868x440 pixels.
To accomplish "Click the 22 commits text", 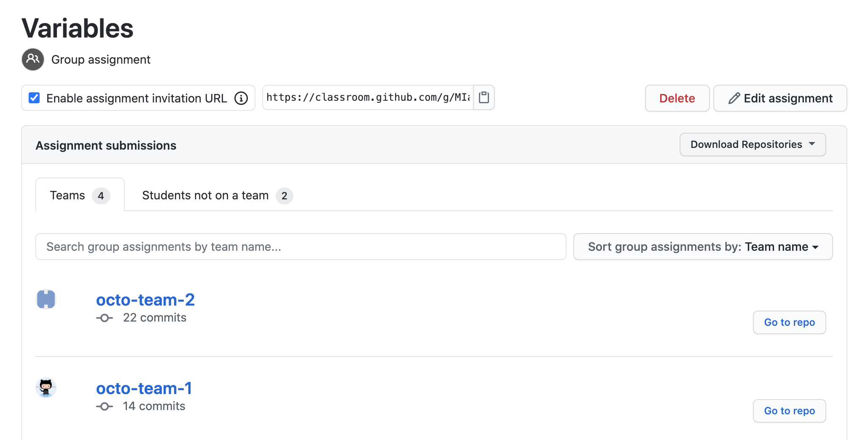I will (155, 318).
